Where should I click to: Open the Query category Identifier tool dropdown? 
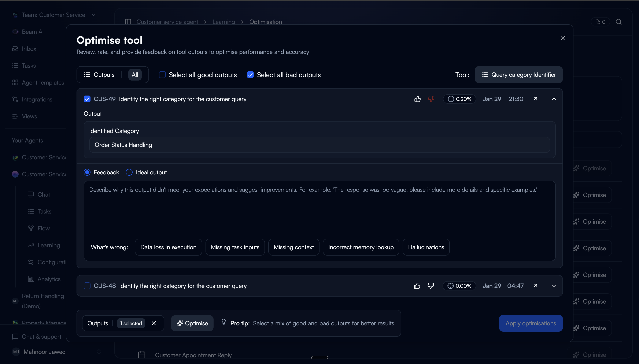tap(518, 75)
